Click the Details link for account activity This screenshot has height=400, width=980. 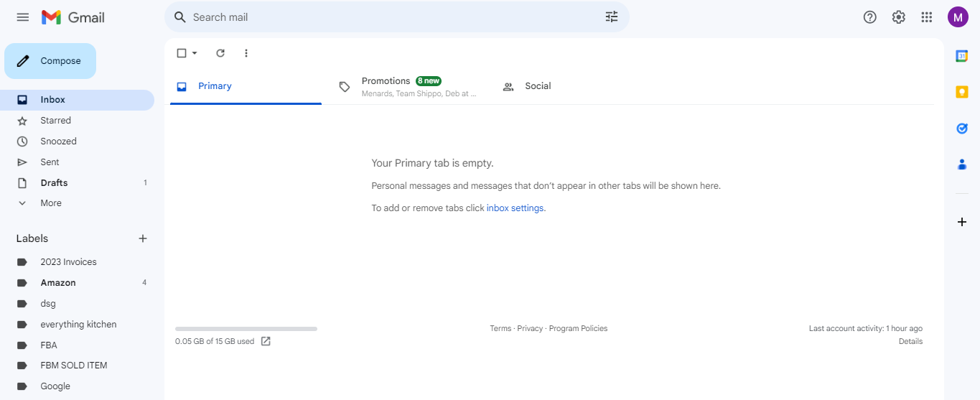pos(910,341)
